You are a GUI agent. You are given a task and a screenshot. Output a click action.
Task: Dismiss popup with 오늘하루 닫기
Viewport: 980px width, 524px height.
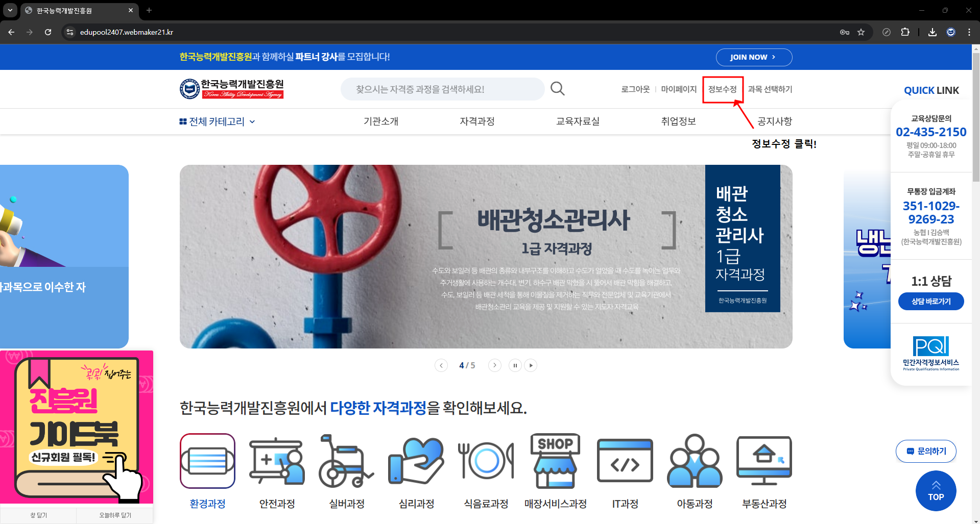[x=115, y=515]
